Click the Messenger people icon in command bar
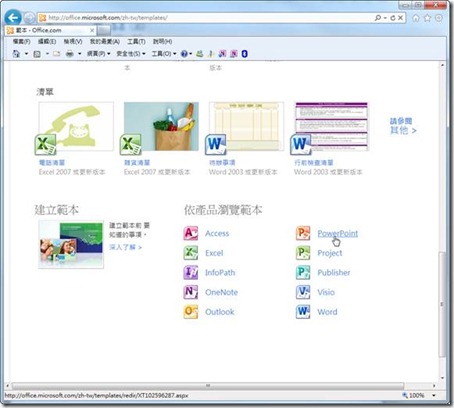This screenshot has width=454, height=408. tap(200, 53)
